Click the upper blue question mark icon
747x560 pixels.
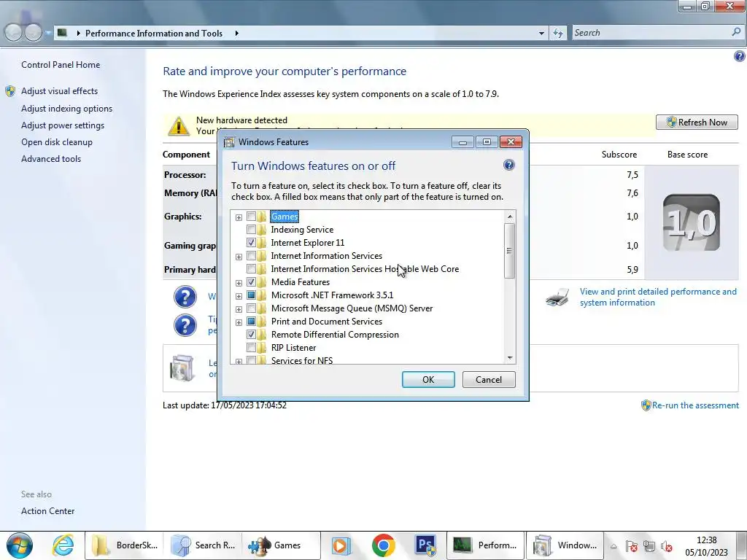point(185,297)
